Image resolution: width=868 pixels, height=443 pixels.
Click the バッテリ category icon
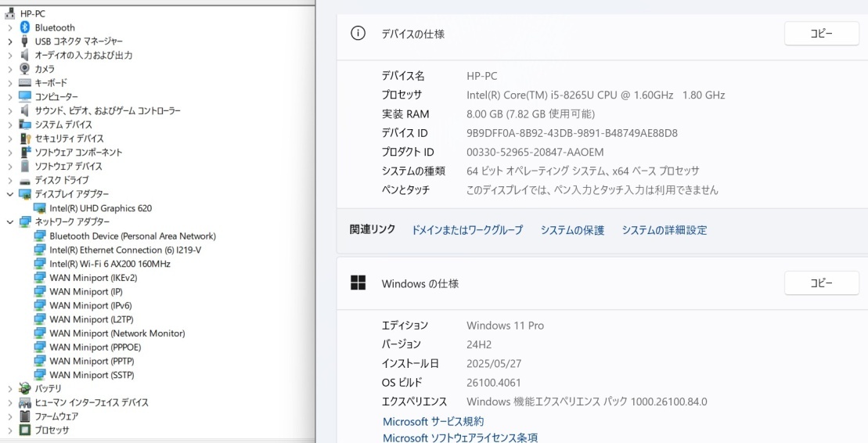coord(25,388)
